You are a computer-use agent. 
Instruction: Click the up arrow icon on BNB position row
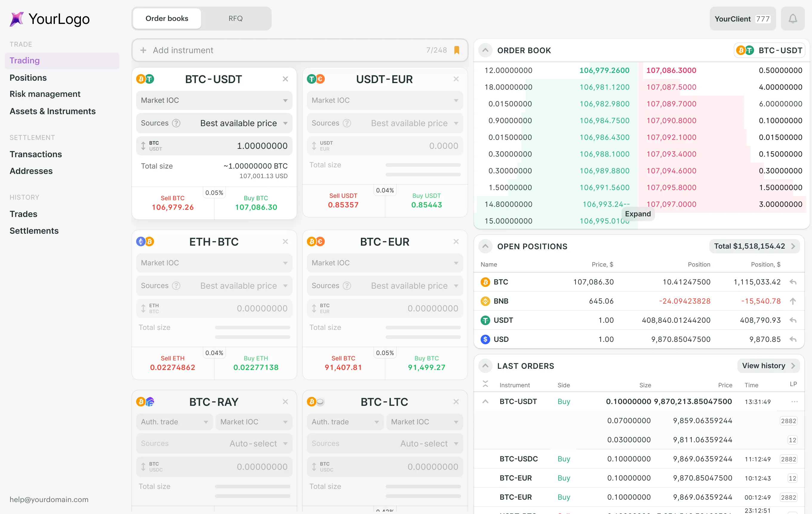pyautogui.click(x=793, y=301)
